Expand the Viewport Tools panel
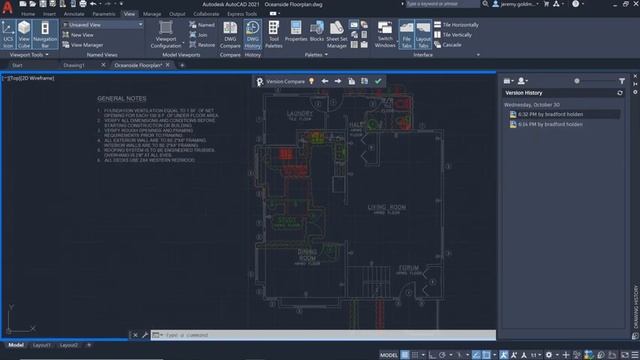The image size is (640, 360). (x=29, y=55)
